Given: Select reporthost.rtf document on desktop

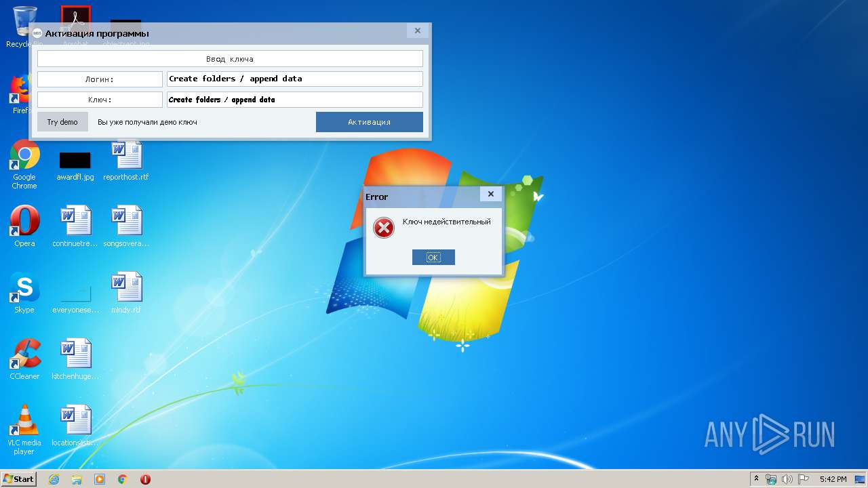Looking at the screenshot, I should pos(126,161).
